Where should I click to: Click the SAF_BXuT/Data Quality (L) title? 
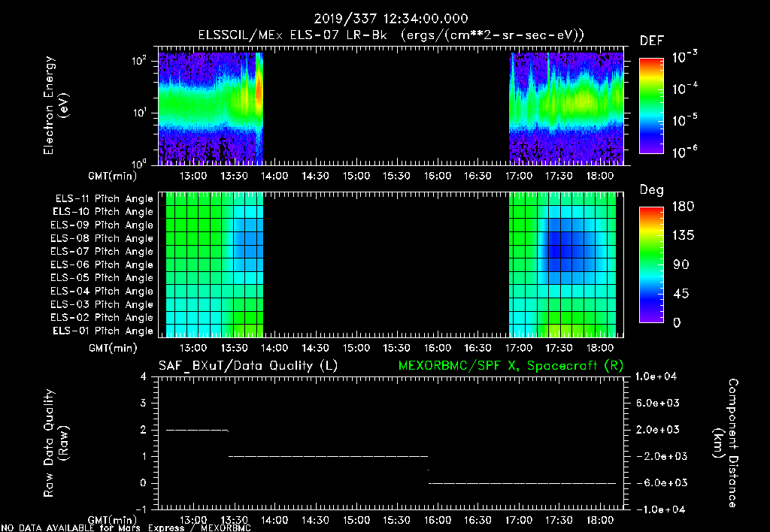(248, 366)
